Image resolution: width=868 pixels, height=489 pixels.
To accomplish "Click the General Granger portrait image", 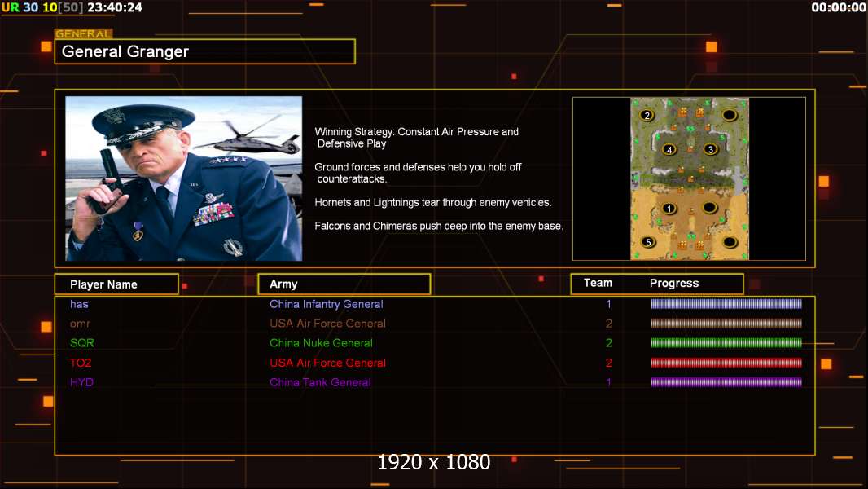I will click(184, 178).
